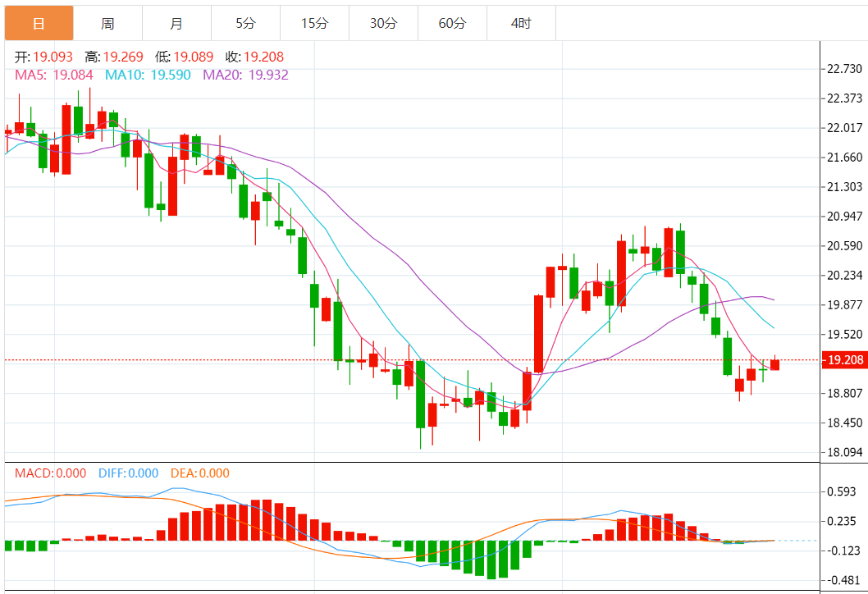Screen dimensions: 868x594
Task: Open the 60分 timeframe tab
Action: (x=452, y=23)
